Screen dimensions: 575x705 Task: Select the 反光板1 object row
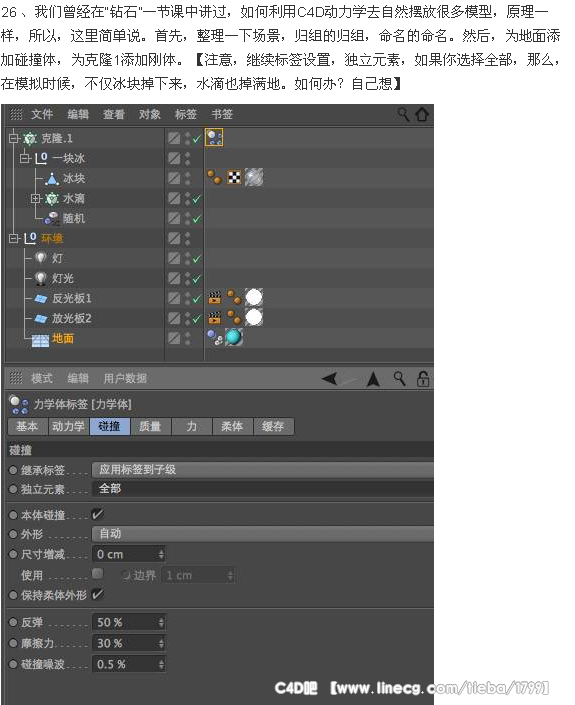click(x=72, y=299)
